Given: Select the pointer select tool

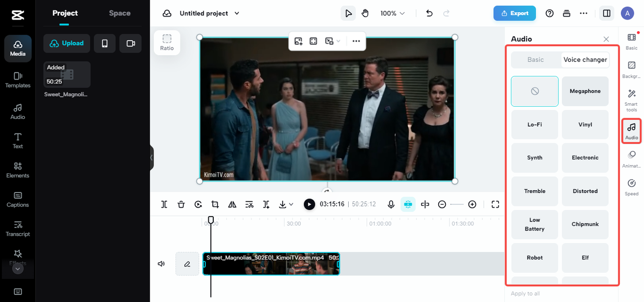Looking at the screenshot, I should click(348, 13).
